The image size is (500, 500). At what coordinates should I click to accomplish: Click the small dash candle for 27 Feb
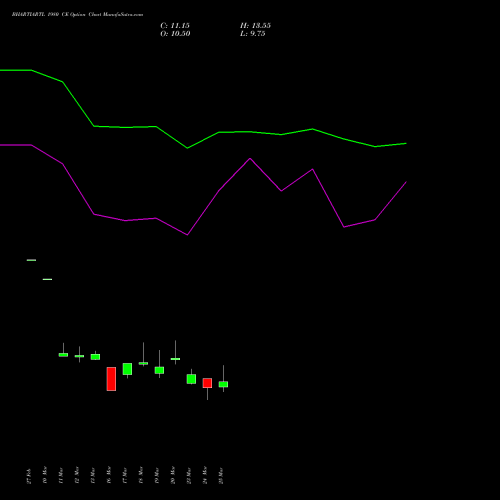[31, 260]
